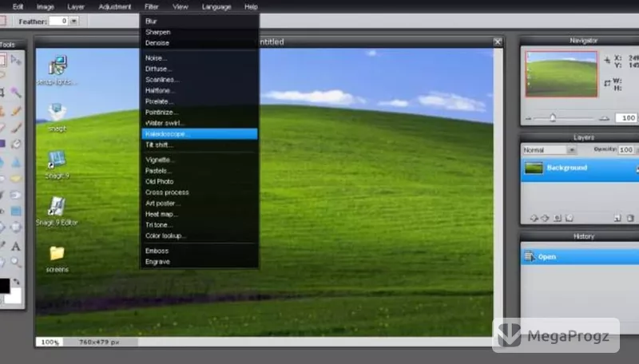Click the black foreground color swatch

[5, 286]
